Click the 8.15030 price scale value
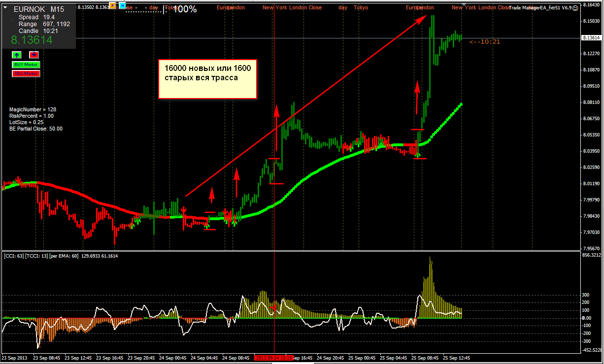 tap(591, 21)
